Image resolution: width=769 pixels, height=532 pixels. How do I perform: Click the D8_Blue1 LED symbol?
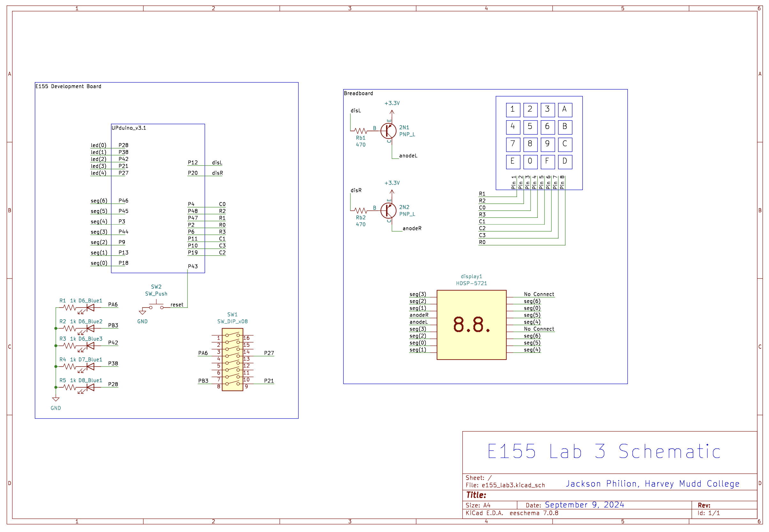click(x=88, y=388)
